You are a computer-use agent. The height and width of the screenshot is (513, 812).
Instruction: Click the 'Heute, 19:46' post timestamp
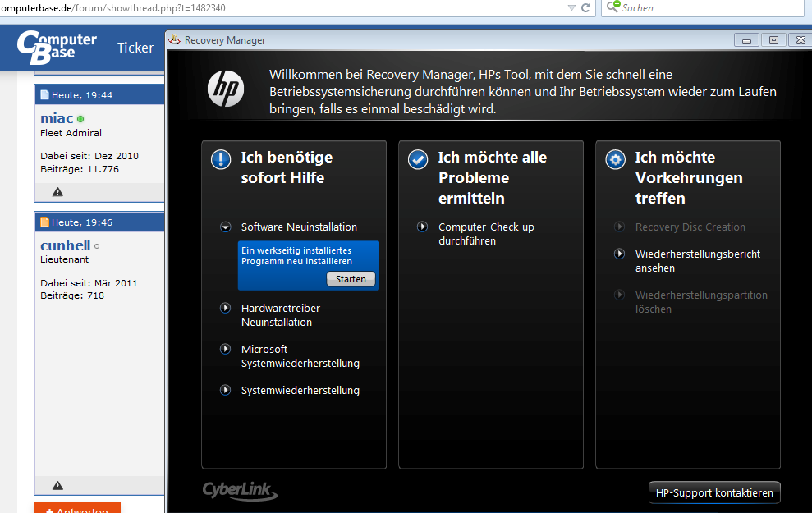point(82,222)
